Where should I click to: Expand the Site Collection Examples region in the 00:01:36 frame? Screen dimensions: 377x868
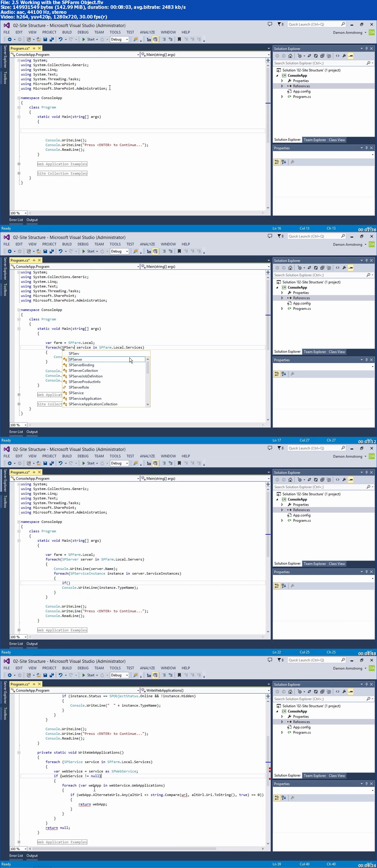[x=19, y=173]
